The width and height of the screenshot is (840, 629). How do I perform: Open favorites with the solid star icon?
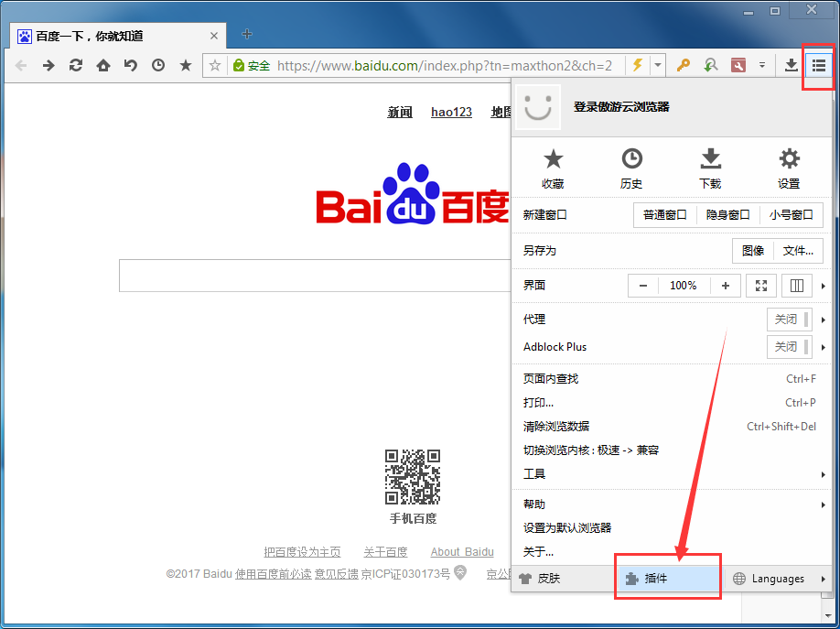(x=186, y=65)
